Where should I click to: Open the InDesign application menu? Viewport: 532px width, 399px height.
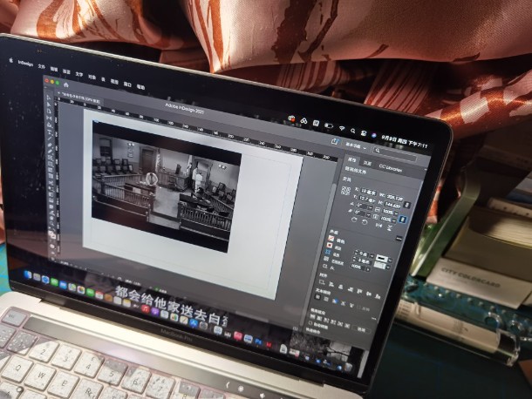click(24, 63)
